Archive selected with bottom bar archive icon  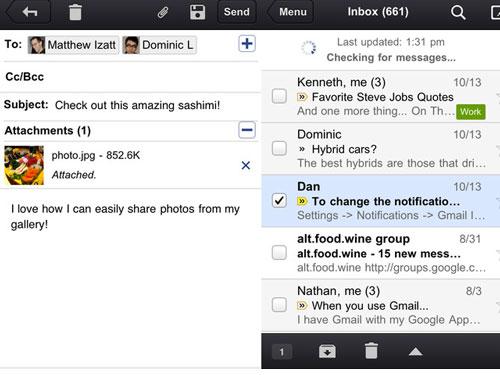327,351
